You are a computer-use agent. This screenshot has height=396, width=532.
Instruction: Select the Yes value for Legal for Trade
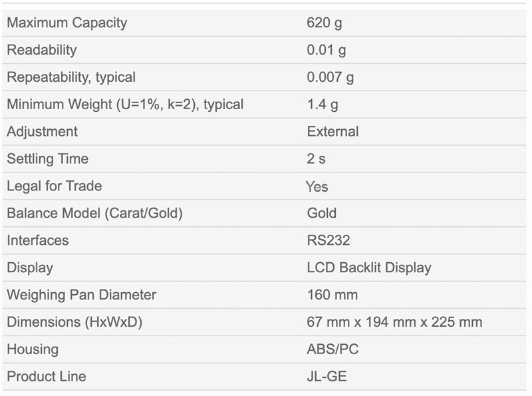(317, 186)
